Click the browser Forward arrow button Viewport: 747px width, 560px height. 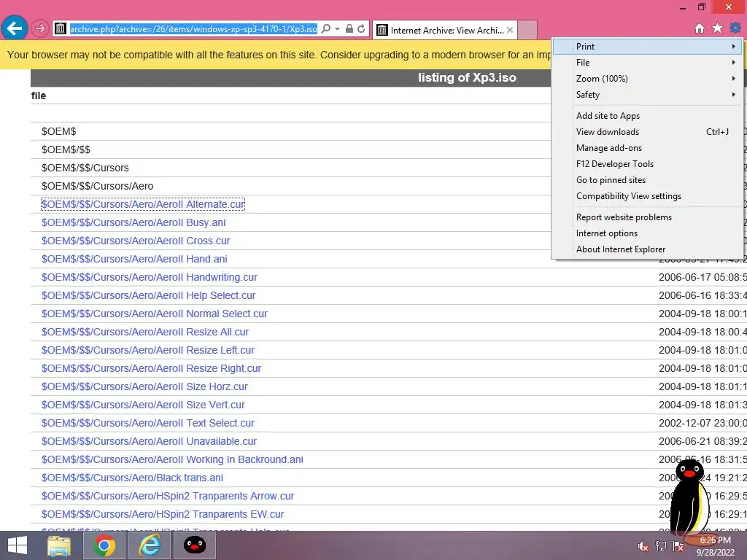tap(39, 28)
